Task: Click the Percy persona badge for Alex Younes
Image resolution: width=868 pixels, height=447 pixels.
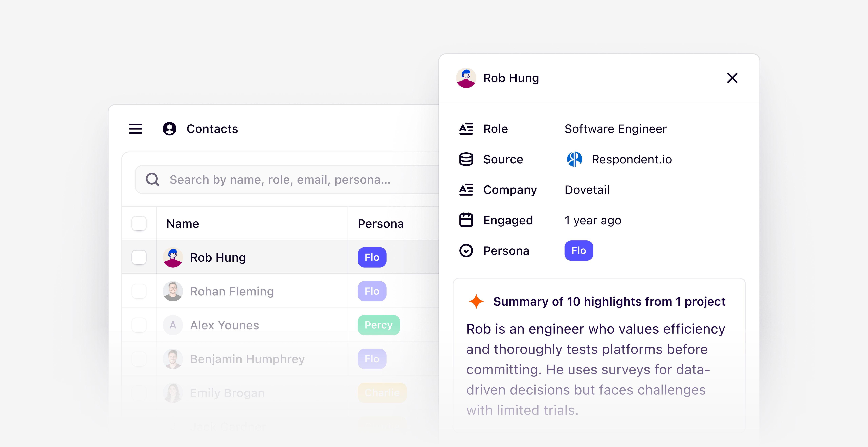Action: (378, 325)
